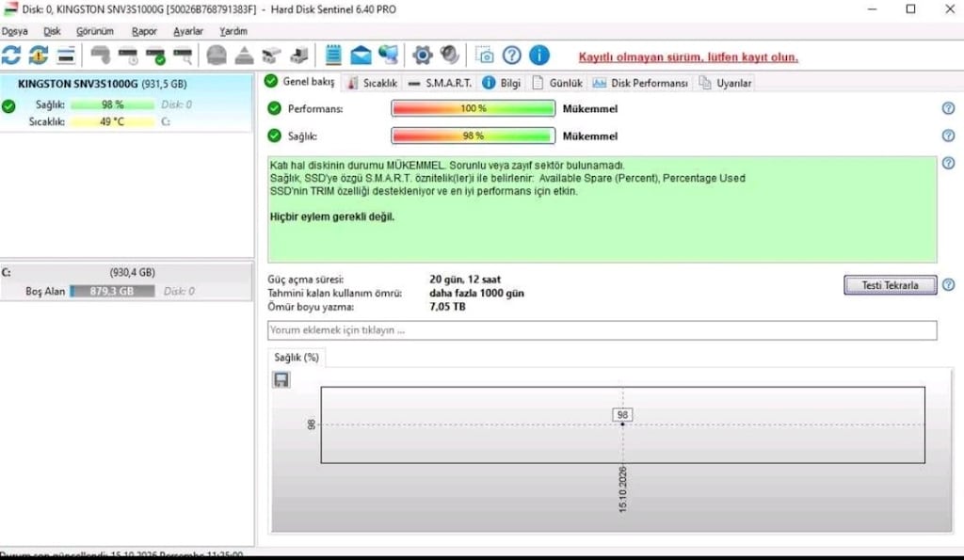Switch to the Uyarılar tab
Image resolution: width=964 pixels, height=560 pixels.
point(726,83)
